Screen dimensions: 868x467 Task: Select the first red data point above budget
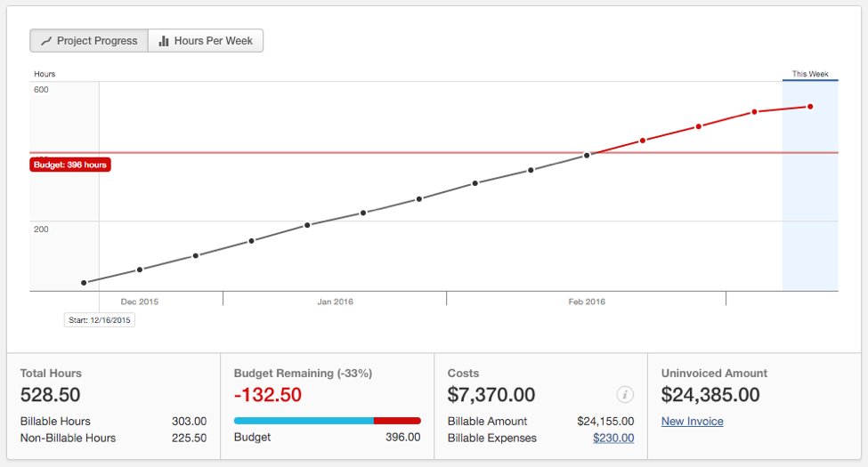click(x=642, y=141)
